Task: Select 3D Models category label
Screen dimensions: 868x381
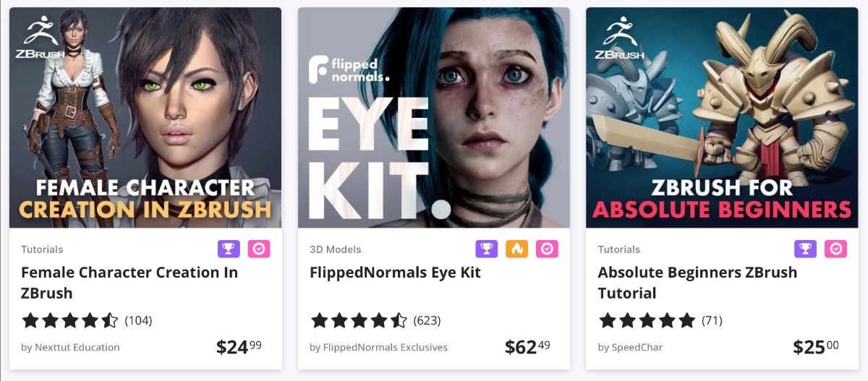Action: pos(335,249)
